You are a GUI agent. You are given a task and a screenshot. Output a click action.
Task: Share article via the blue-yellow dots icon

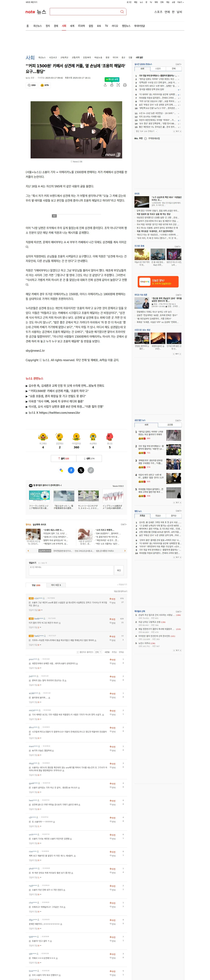61,470
